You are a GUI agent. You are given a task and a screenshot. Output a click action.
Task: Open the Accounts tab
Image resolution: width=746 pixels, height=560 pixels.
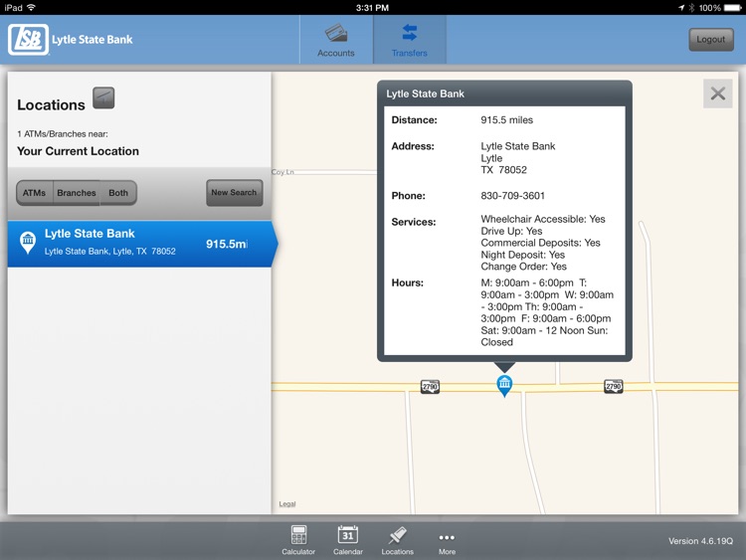(336, 40)
